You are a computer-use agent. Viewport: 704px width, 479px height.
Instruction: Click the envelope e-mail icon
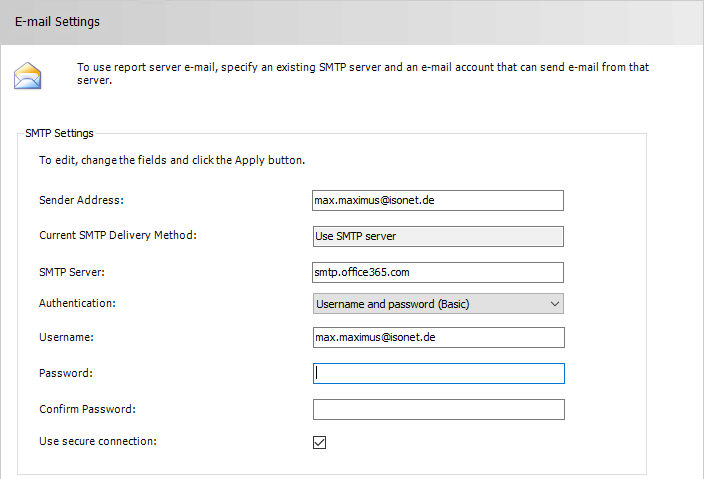(27, 75)
